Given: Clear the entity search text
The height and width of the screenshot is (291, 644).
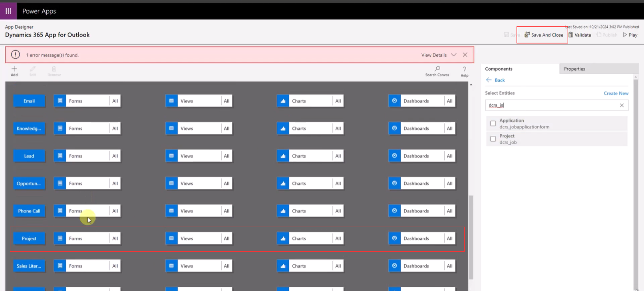Looking at the screenshot, I should pos(622,105).
